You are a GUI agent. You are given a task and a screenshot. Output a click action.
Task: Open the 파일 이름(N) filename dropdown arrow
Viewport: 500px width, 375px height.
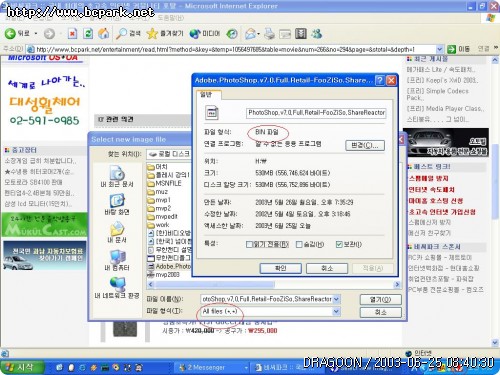[x=336, y=299]
